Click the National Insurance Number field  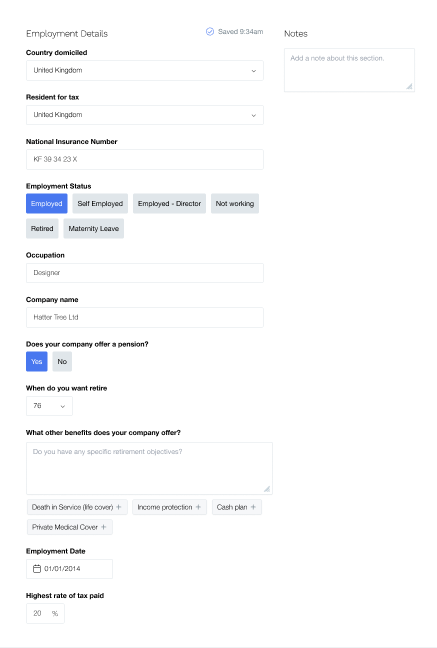pyautogui.click(x=145, y=160)
